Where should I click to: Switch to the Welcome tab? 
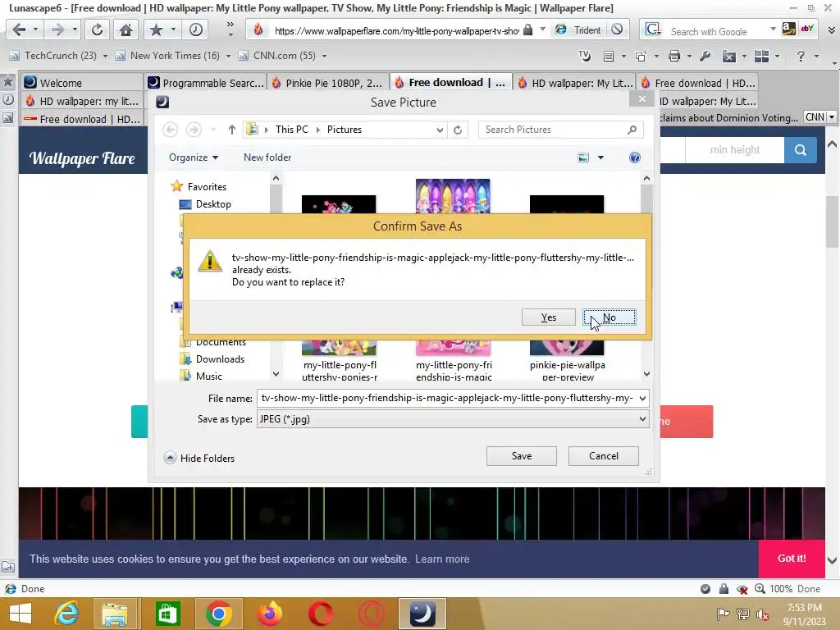pos(82,83)
